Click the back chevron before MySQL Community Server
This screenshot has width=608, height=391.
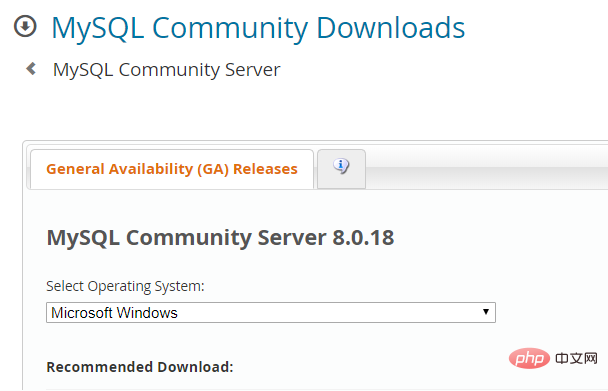point(31,69)
